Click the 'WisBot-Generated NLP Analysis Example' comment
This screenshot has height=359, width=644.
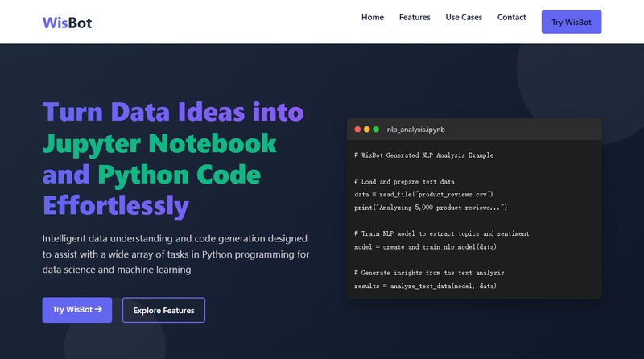pos(424,155)
